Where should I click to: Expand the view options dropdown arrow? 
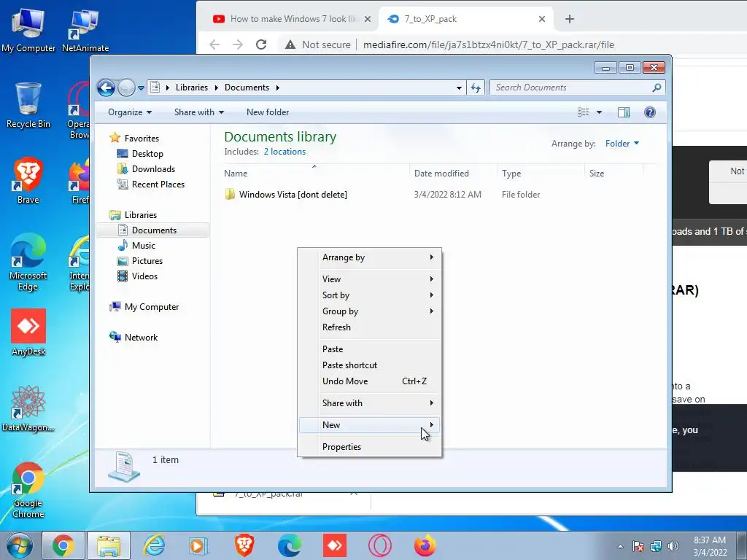tap(600, 112)
